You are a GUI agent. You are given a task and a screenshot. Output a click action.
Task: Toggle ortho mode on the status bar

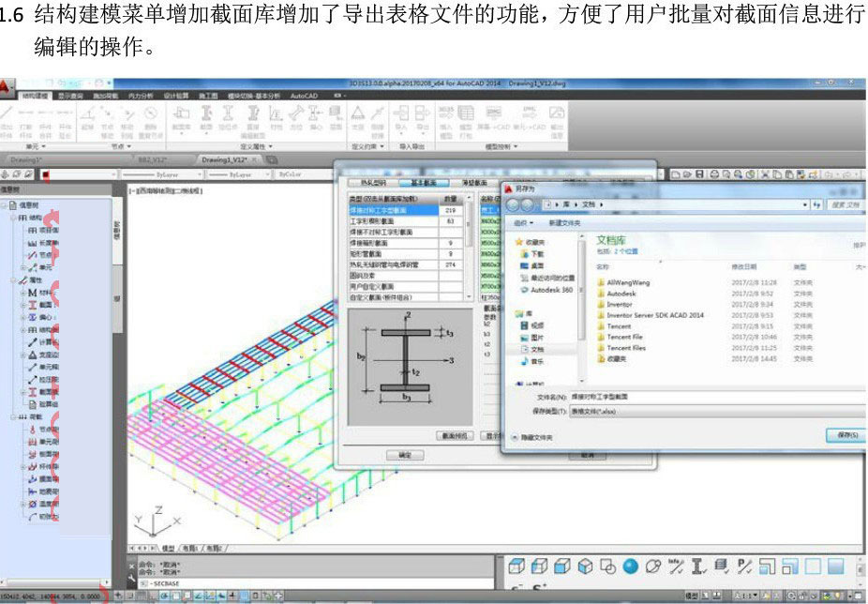[153, 597]
